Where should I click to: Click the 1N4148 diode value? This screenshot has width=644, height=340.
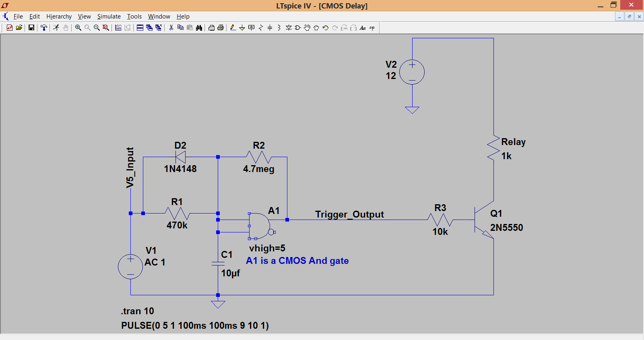(180, 169)
